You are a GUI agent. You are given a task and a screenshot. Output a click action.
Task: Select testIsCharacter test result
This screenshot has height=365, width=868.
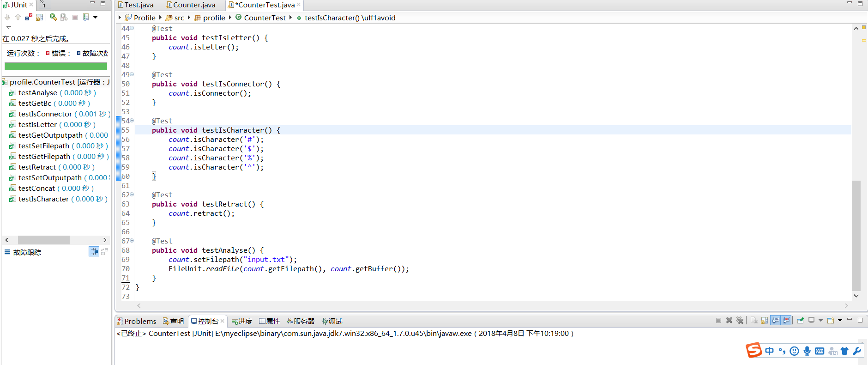60,199
